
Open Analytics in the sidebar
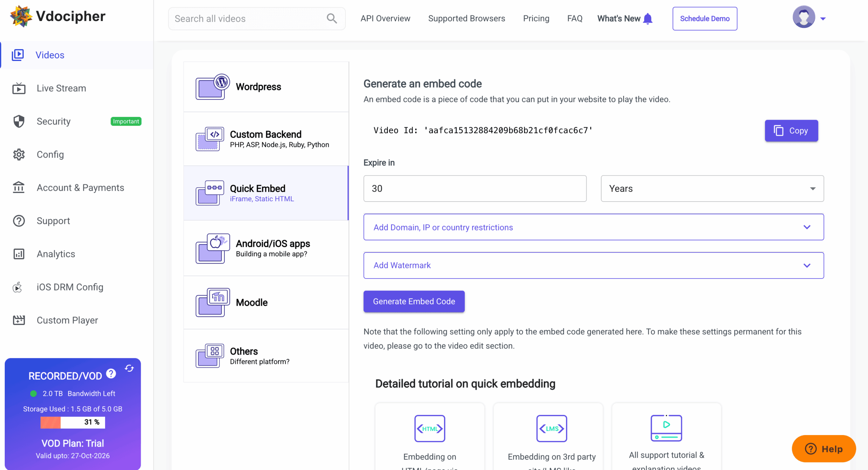point(56,254)
